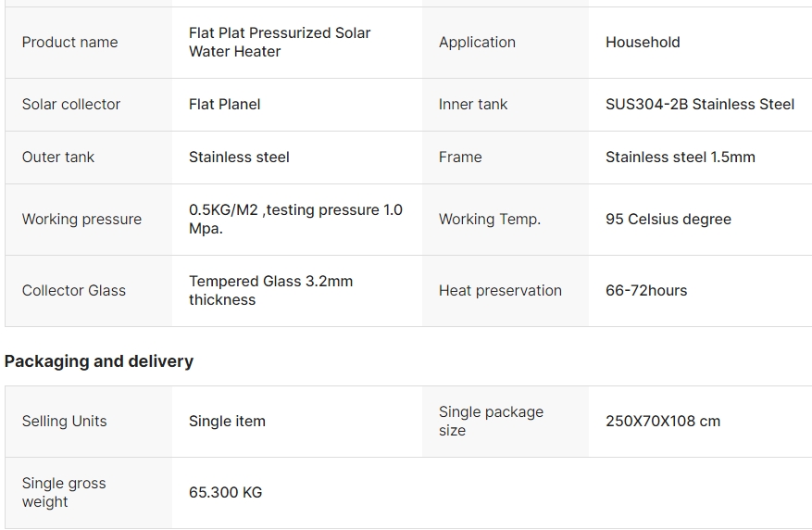Click the Product name label cell
This screenshot has height=530, width=812.
click(x=89, y=43)
